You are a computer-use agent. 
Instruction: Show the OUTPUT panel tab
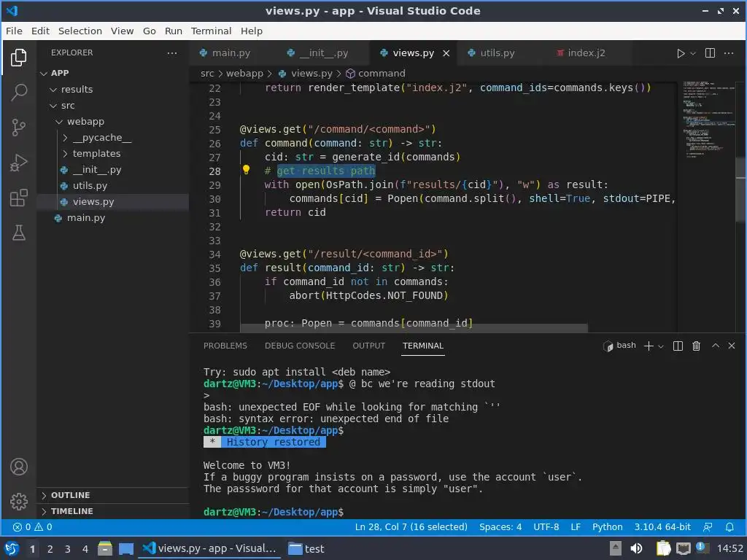[368, 346]
